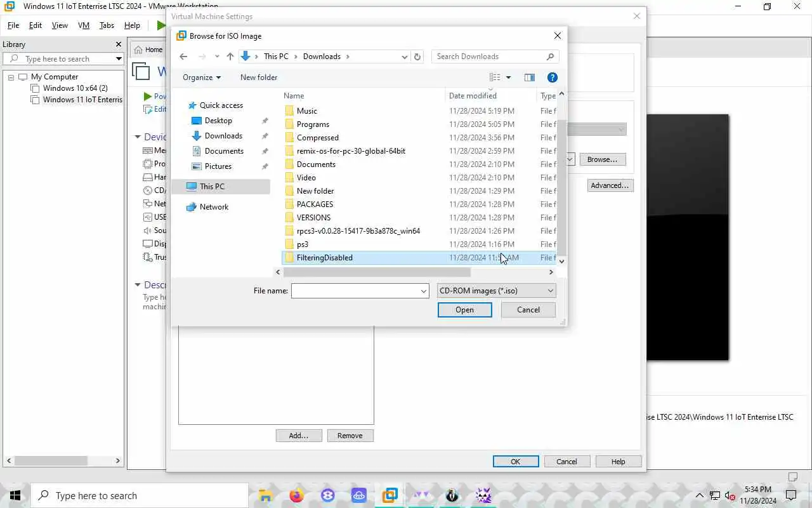Select Quick access in navigation pane

221,105
